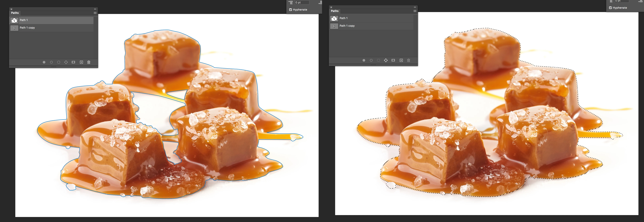
Task: Collapse right Paths panel with double-arrow
Action: click(x=415, y=7)
